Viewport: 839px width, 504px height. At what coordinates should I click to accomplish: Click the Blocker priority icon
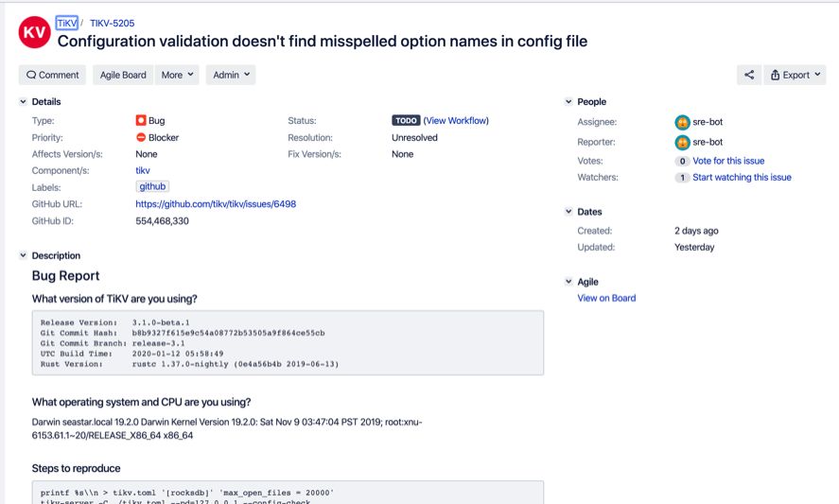click(x=141, y=138)
